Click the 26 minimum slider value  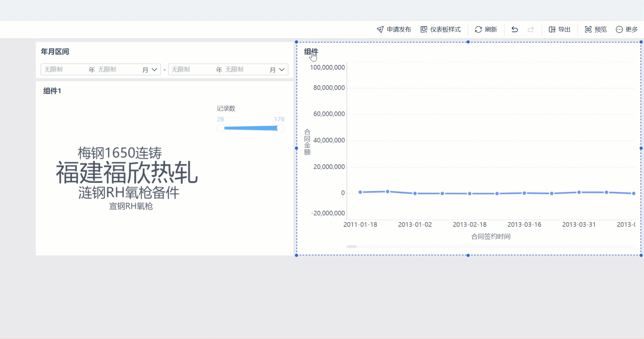coord(220,119)
